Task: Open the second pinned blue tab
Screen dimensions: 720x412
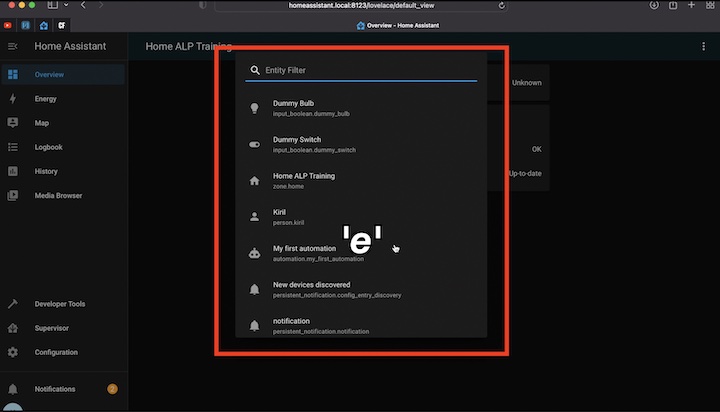Action: [25, 25]
